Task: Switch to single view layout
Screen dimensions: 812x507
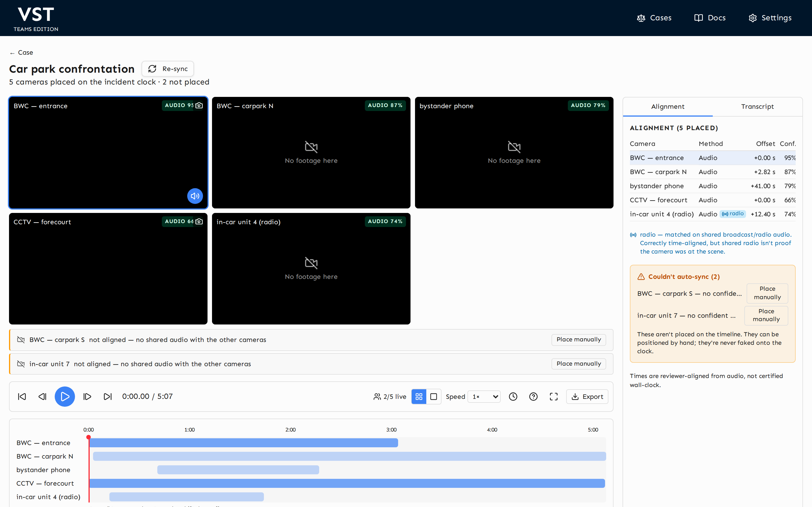Action: click(x=434, y=397)
